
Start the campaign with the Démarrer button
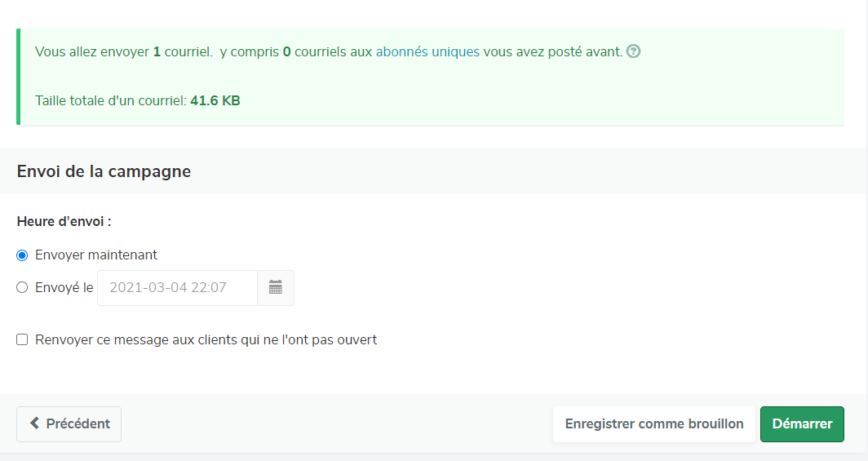tap(802, 424)
